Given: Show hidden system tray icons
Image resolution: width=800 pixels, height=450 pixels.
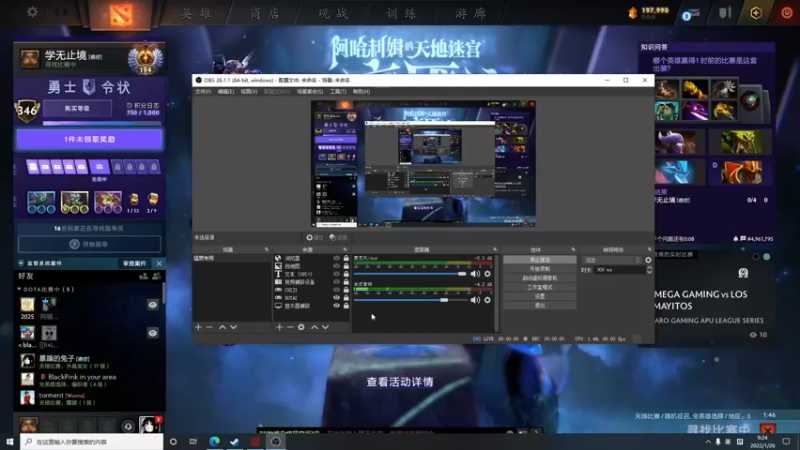Looking at the screenshot, I should coord(708,442).
